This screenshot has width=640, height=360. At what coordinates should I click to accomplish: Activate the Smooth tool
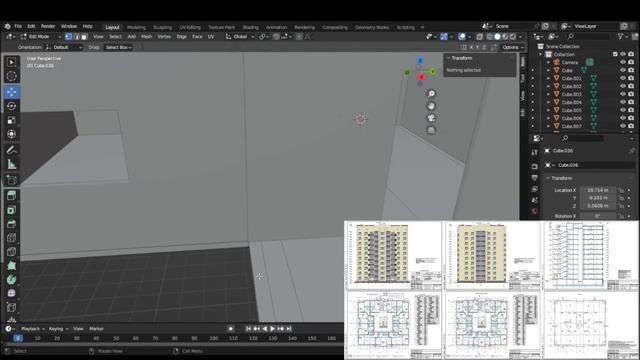[11, 293]
